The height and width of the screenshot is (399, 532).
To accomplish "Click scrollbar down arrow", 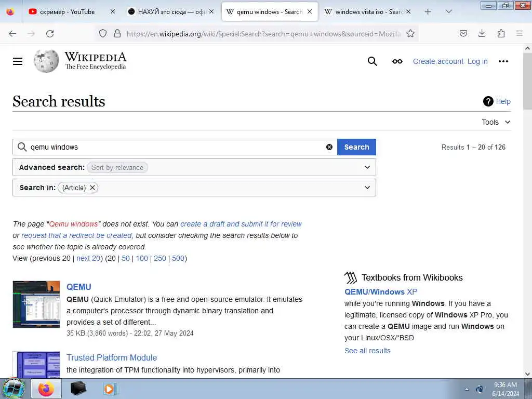I will pos(527,374).
